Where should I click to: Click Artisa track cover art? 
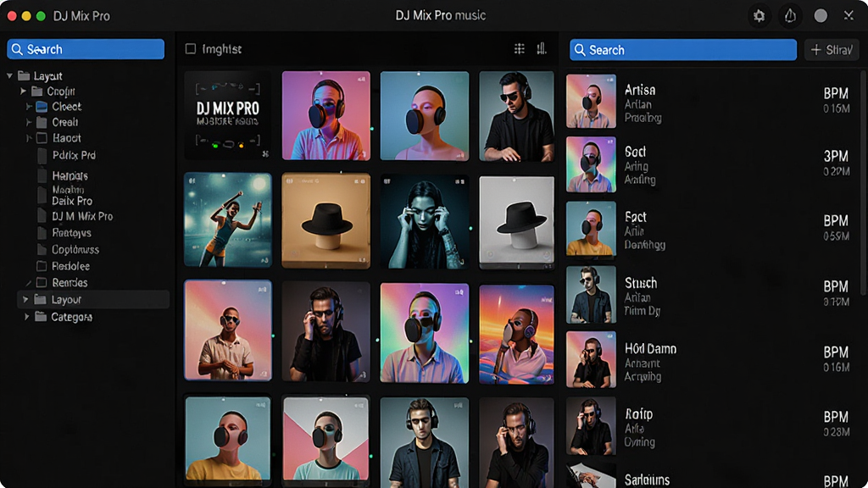point(591,102)
